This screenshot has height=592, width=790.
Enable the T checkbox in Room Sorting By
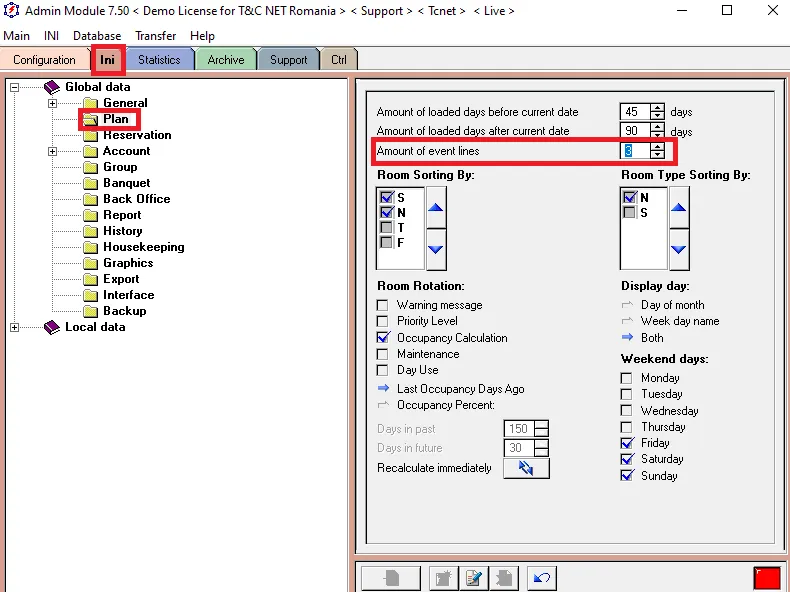pos(387,227)
